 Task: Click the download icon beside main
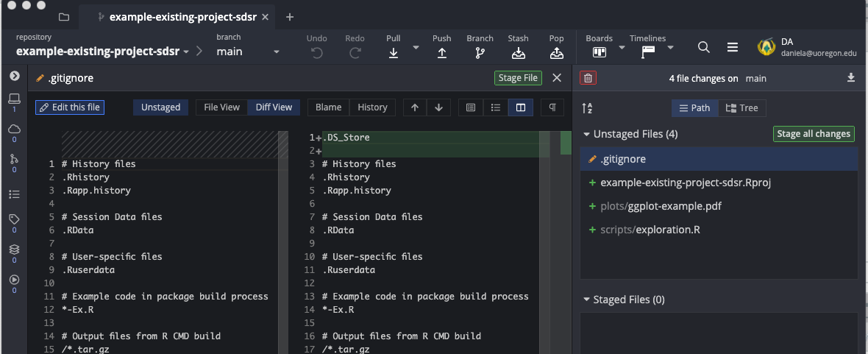click(851, 77)
